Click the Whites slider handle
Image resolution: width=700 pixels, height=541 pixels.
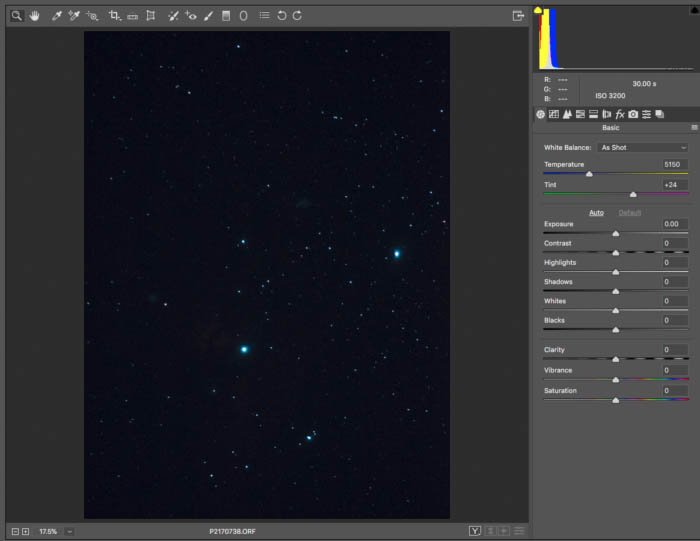point(616,310)
